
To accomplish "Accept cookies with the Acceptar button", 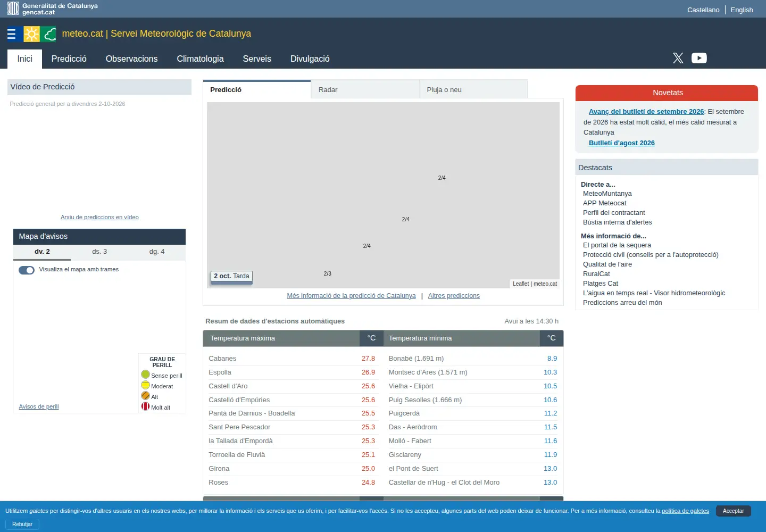I will click(733, 511).
